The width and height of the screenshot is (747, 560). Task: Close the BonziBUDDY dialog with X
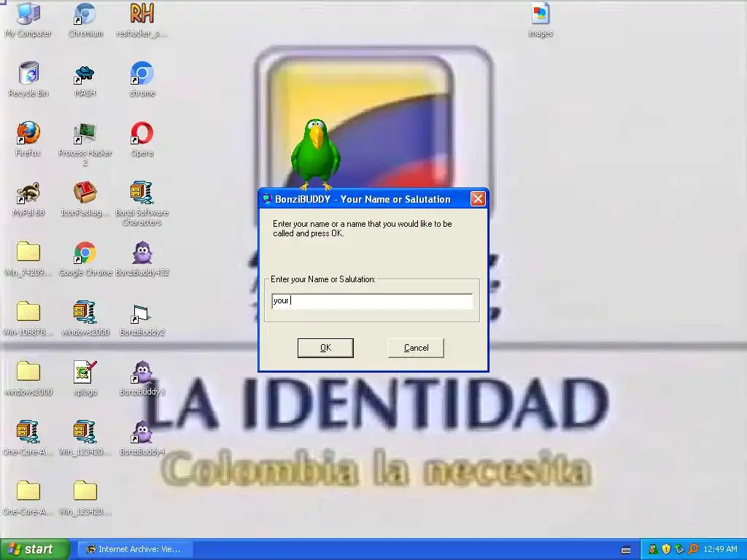(x=478, y=199)
